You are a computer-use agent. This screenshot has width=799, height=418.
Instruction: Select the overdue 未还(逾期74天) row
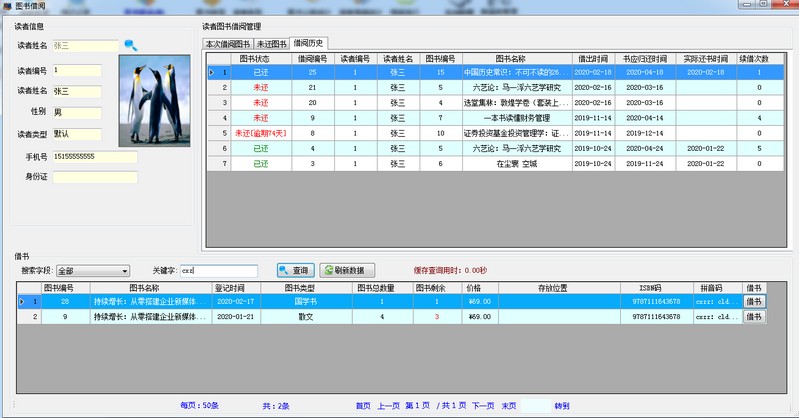click(260, 133)
